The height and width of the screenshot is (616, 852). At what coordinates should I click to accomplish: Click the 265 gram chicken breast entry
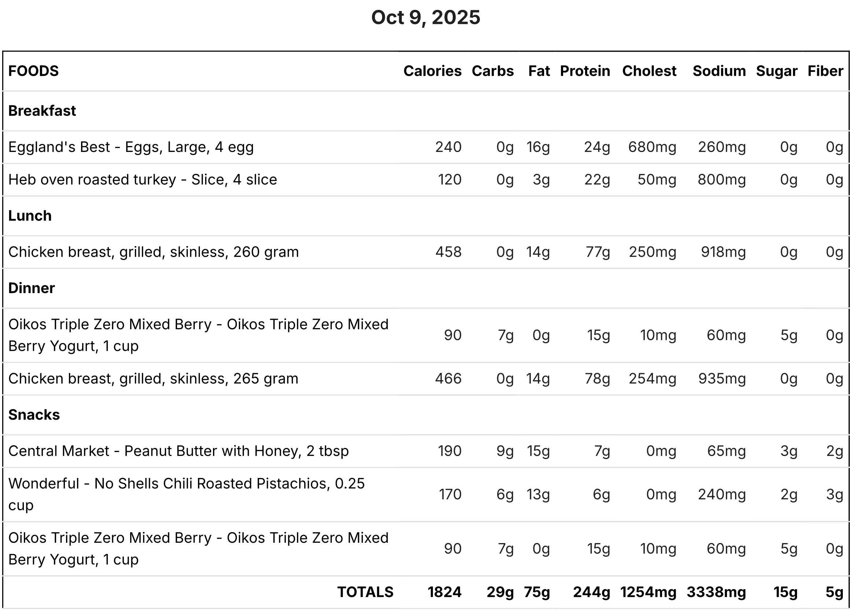pyautogui.click(x=153, y=379)
